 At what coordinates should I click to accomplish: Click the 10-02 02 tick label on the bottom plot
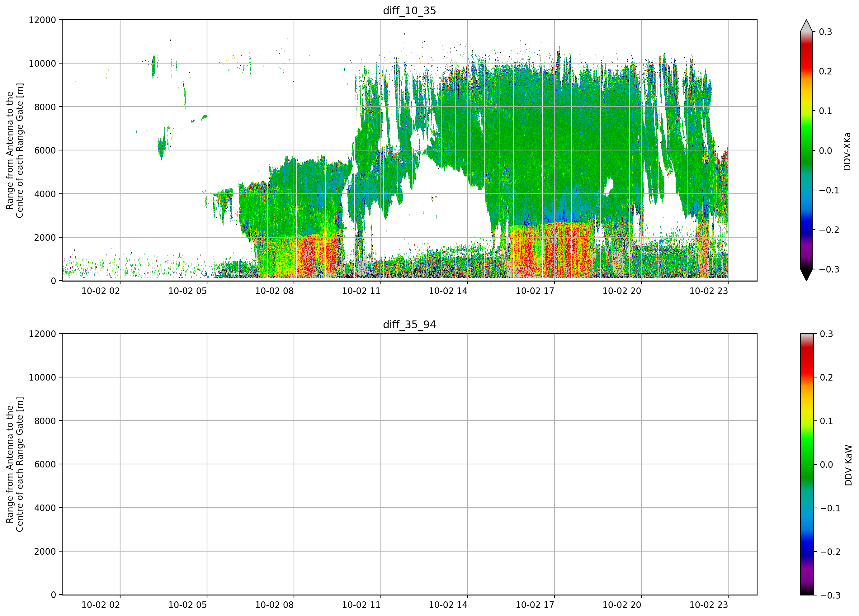(100, 605)
